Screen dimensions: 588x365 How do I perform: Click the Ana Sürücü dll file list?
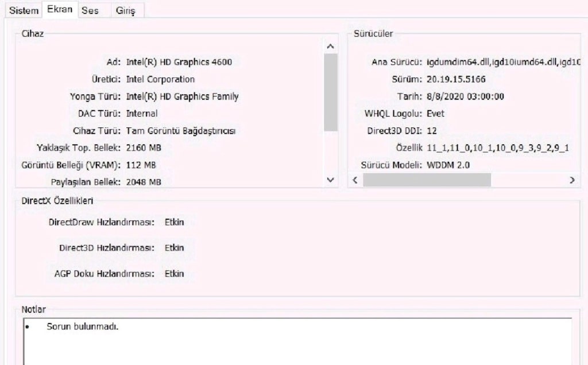(x=504, y=62)
